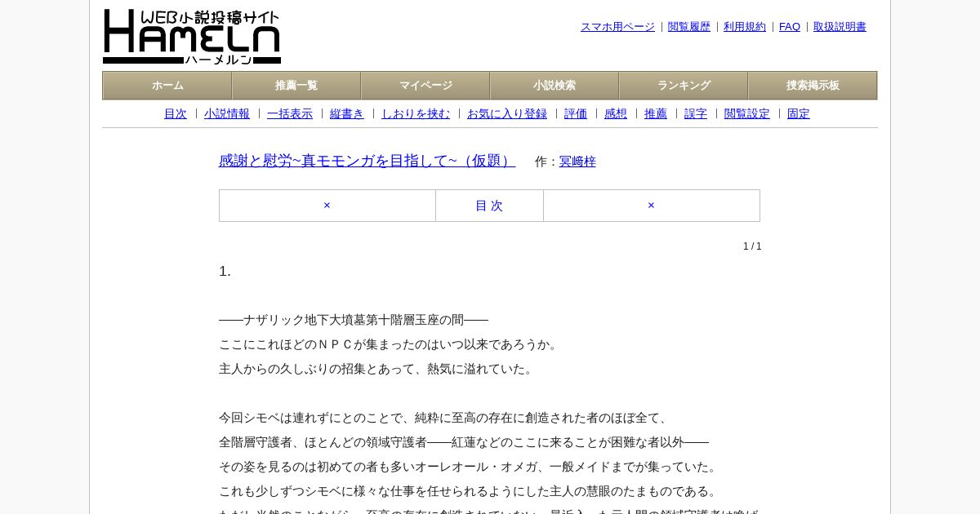
Task: Open 捜索掲示板 navigation tab
Action: click(813, 86)
